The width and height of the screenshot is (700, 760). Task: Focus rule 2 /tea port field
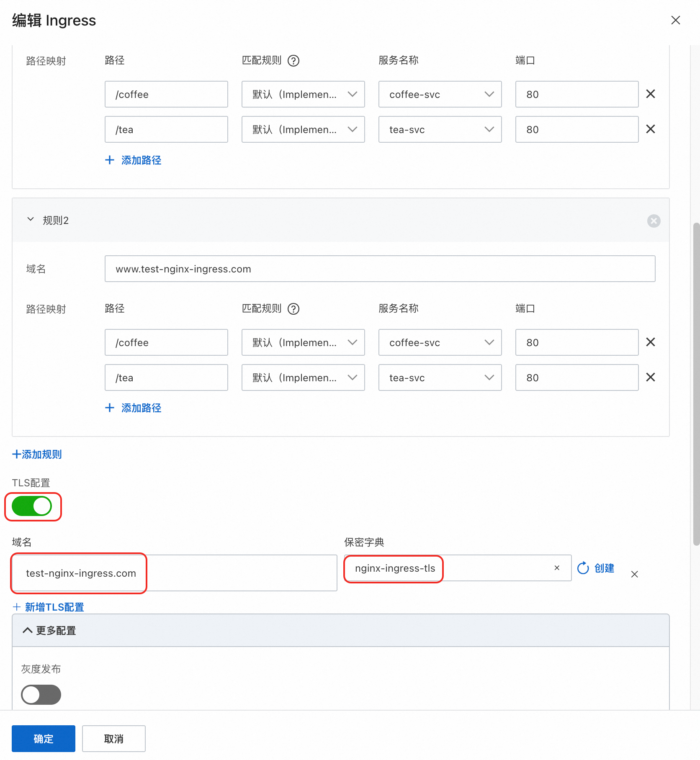click(577, 377)
